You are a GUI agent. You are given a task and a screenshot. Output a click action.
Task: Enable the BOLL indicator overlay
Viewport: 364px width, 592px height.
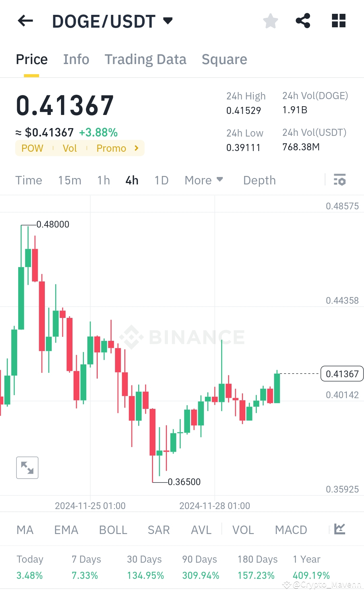click(113, 529)
